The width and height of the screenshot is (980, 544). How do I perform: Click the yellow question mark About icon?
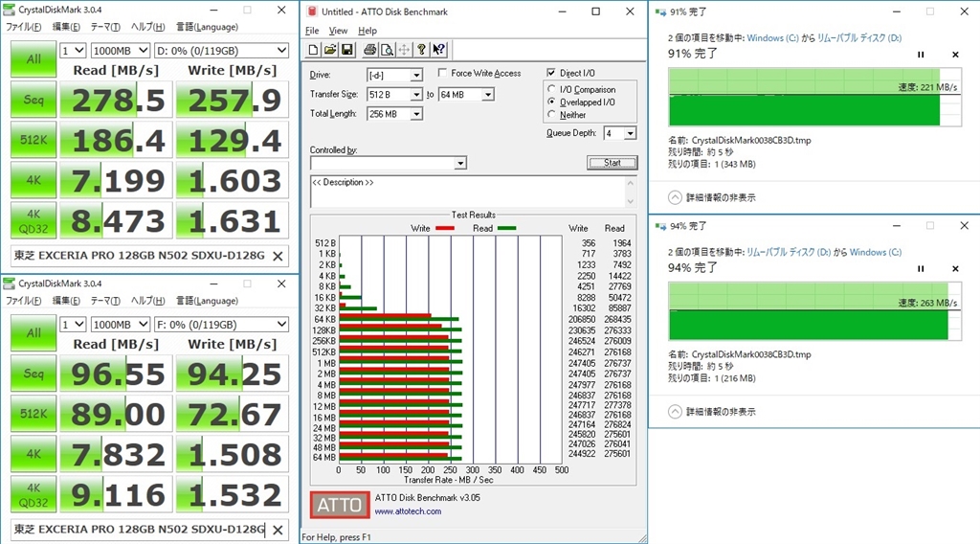pyautogui.click(x=421, y=49)
